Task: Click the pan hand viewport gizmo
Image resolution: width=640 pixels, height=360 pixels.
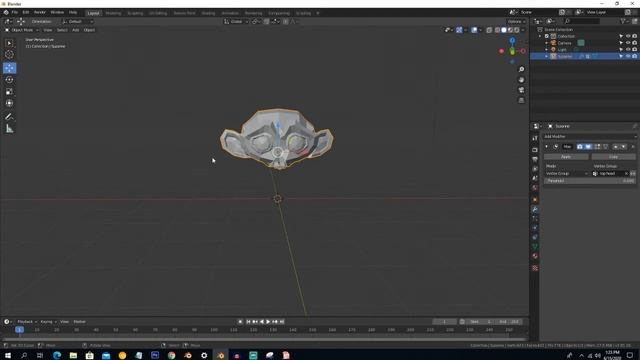Action: [x=521, y=80]
